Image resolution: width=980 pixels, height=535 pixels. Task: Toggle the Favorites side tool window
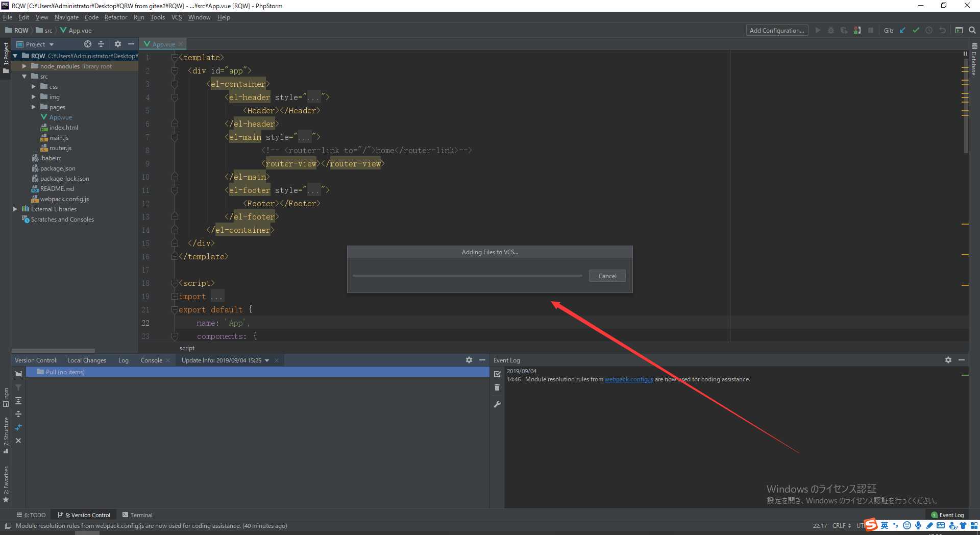pyautogui.click(x=6, y=484)
